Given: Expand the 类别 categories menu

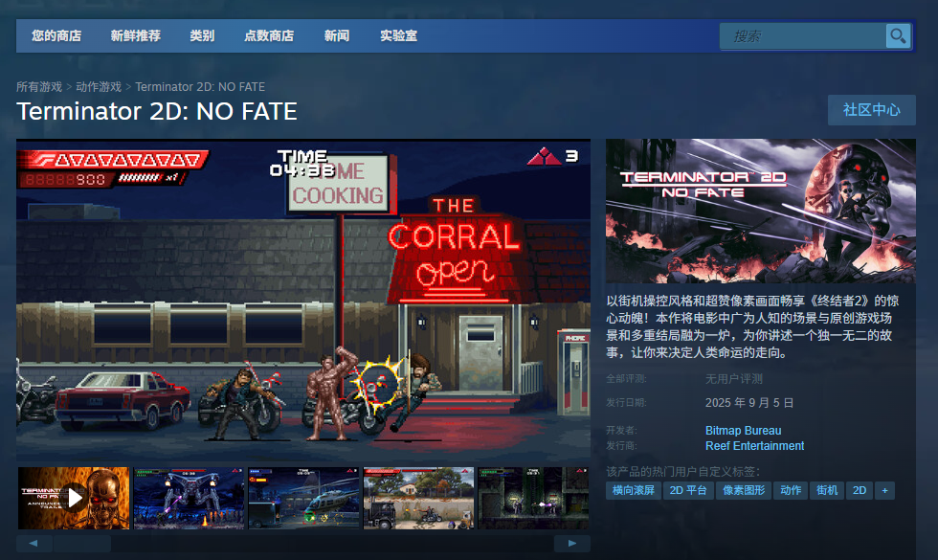Looking at the screenshot, I should tap(202, 36).
